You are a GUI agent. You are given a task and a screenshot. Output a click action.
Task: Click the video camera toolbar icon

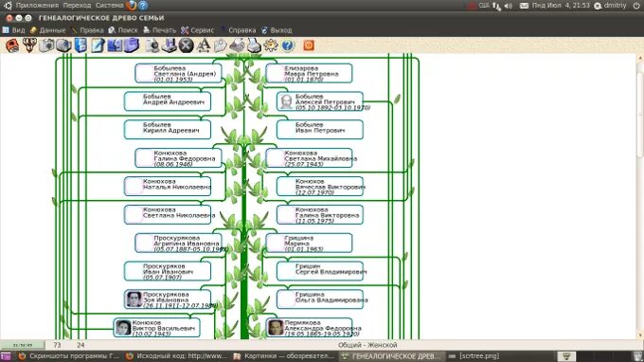tap(63, 45)
